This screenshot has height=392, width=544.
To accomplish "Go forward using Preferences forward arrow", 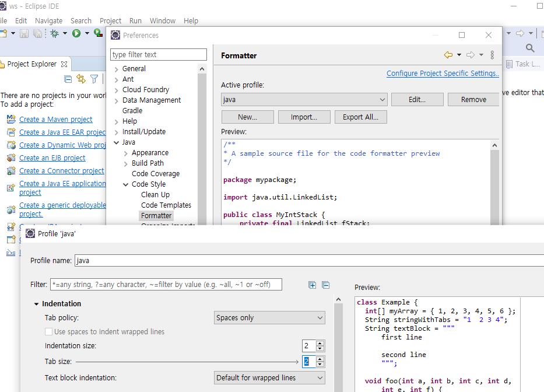I will pos(471,55).
